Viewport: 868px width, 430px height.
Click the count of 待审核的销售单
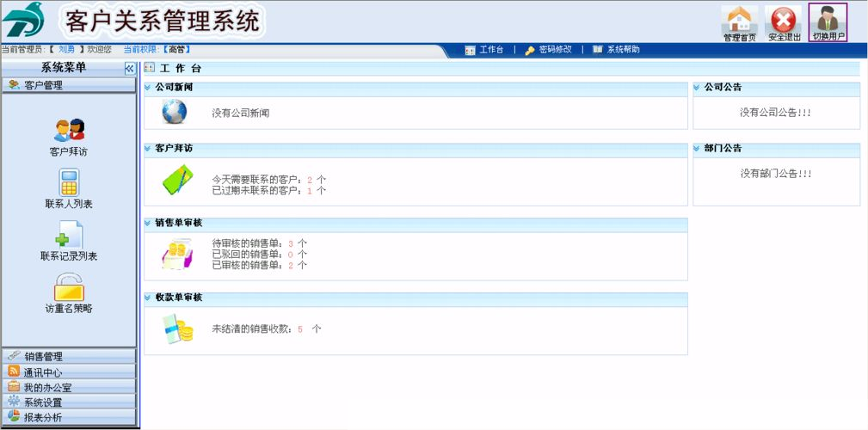point(291,243)
